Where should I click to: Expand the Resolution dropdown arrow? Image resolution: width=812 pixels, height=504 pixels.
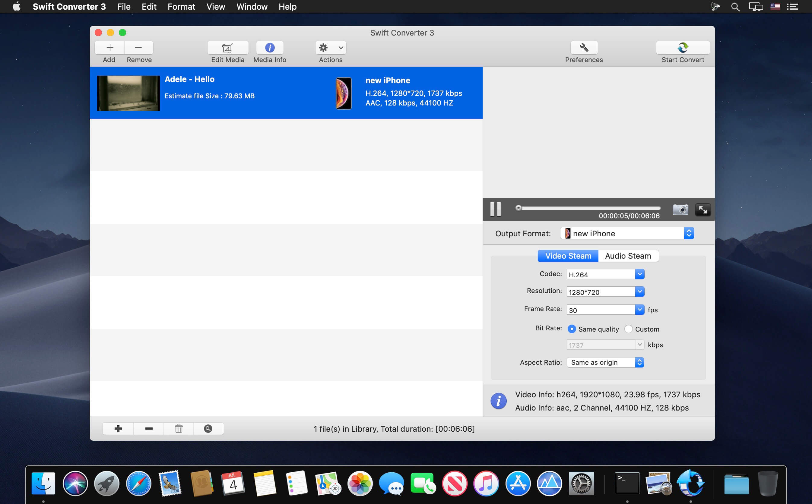pos(639,292)
